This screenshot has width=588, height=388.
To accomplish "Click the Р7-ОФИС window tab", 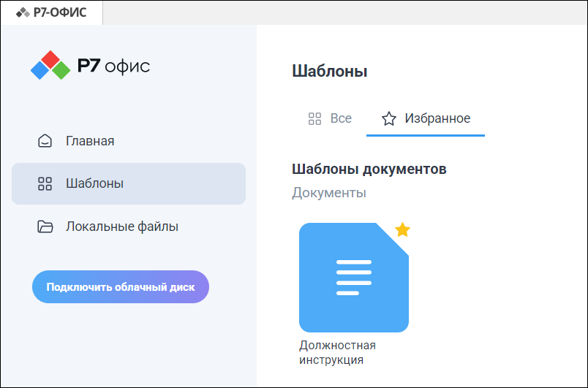I will click(x=51, y=12).
